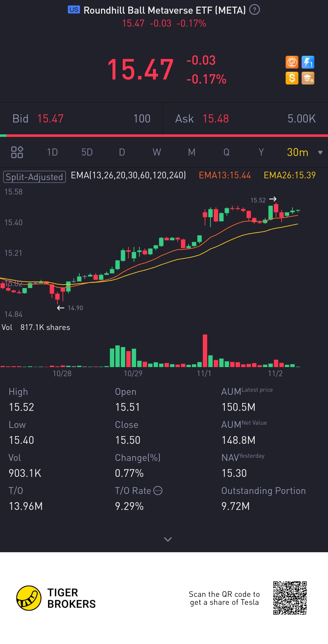Tap the 11/2 date label
Viewport: 328px width, 644px height.
coord(275,373)
